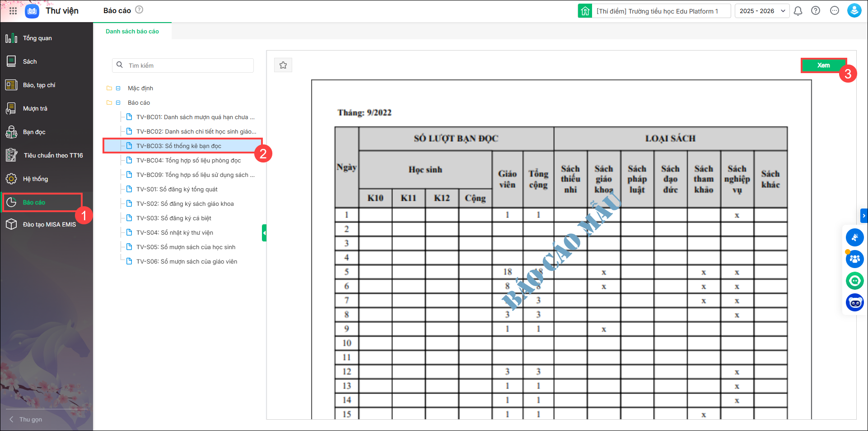
Task: Open Mượn trả in sidebar menu
Action: (35, 109)
